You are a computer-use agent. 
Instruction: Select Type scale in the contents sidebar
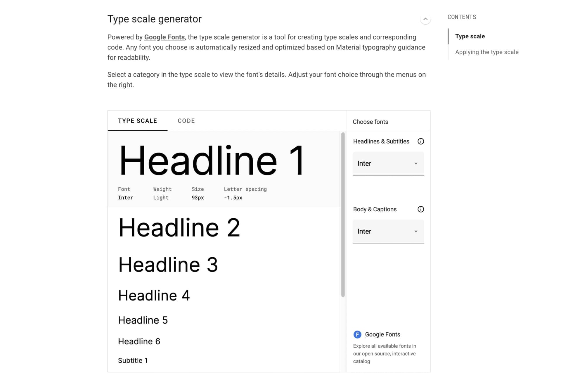(470, 36)
